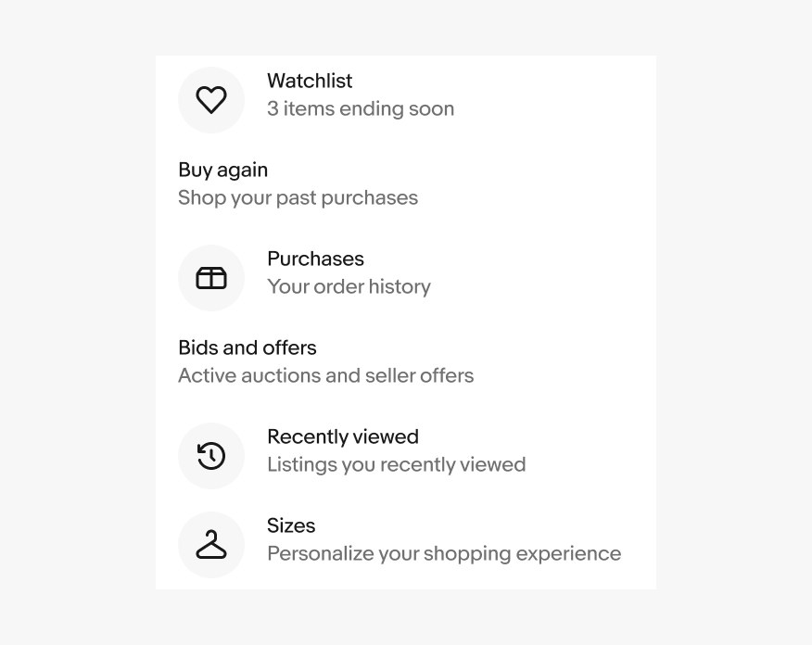Click '3 items ending soon' text

pos(361,108)
